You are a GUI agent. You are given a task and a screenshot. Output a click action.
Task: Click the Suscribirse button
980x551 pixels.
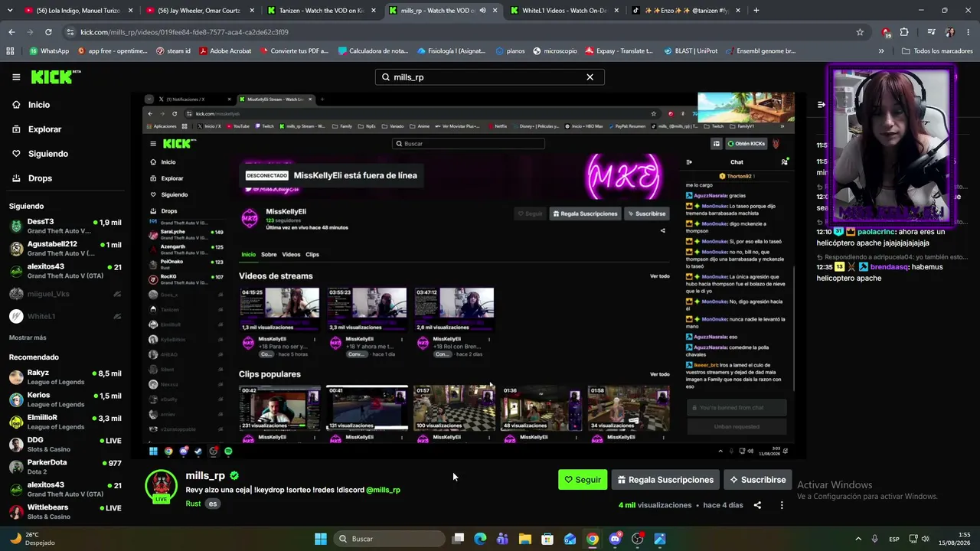pyautogui.click(x=758, y=480)
